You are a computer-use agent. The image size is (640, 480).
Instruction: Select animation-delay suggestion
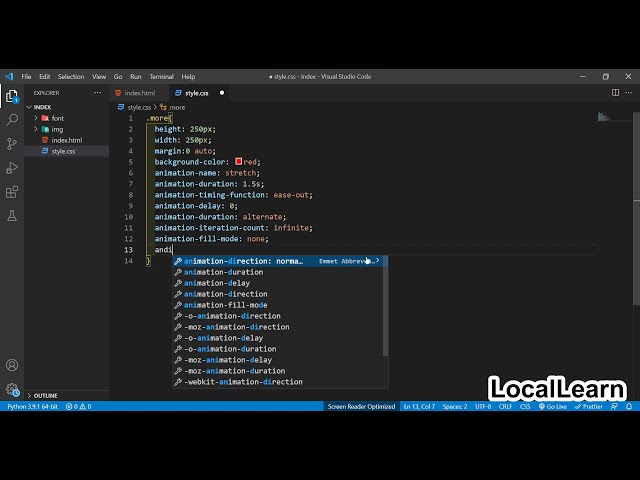(278, 283)
